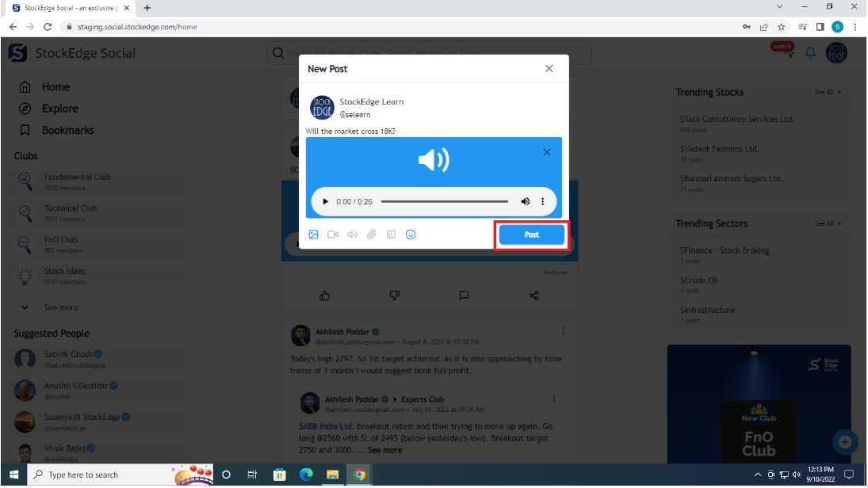
Task: Expand See more under Clubs
Action: tap(60, 307)
